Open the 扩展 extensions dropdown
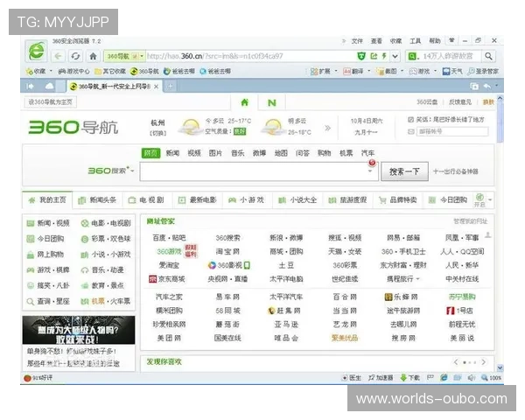This screenshot has width=525, height=420. coord(336,72)
